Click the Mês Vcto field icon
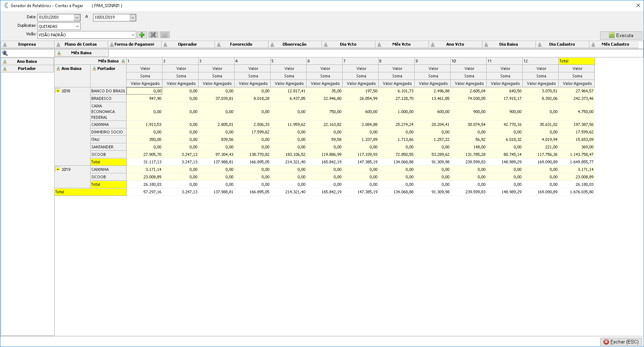644x347 pixels. click(x=379, y=45)
